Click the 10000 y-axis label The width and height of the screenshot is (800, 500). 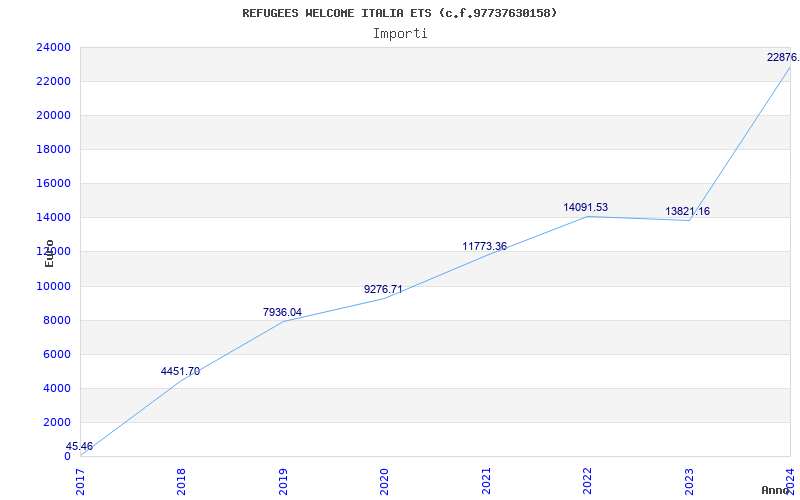(53, 286)
